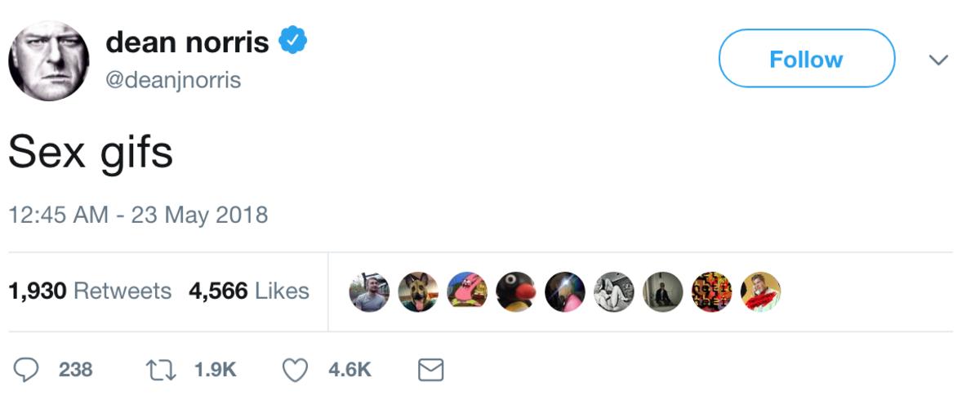Viewport: 980px width, 400px height.
Task: Click the dean norris display name
Action: [x=187, y=41]
